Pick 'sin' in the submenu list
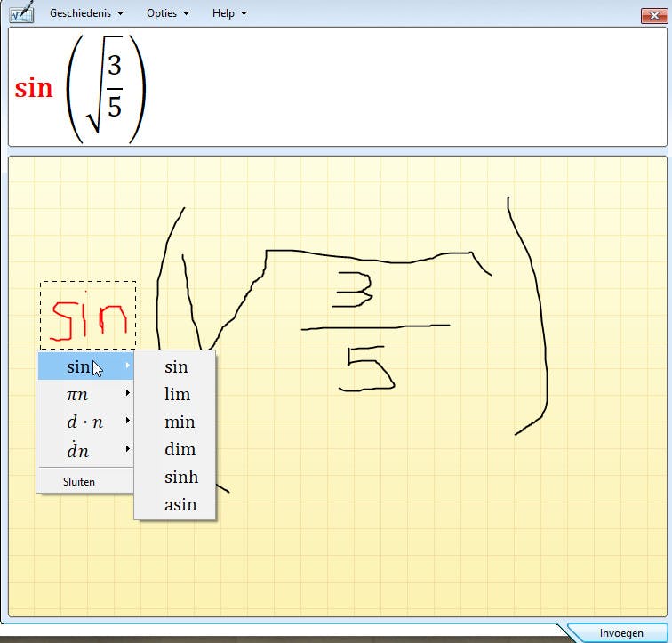 tap(175, 366)
